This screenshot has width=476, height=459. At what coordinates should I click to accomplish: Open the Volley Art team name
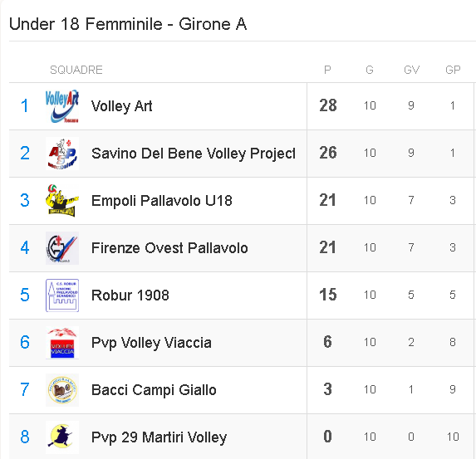point(122,106)
